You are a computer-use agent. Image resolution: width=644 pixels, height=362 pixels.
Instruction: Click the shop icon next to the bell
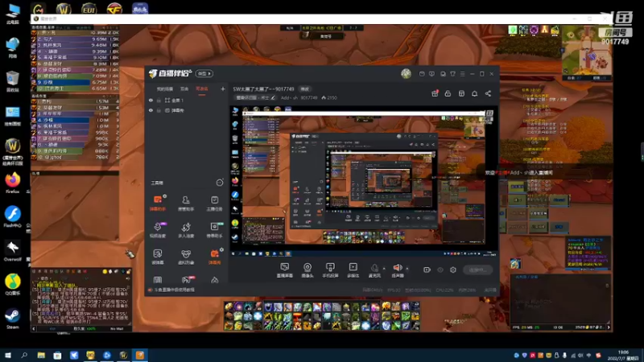461,93
